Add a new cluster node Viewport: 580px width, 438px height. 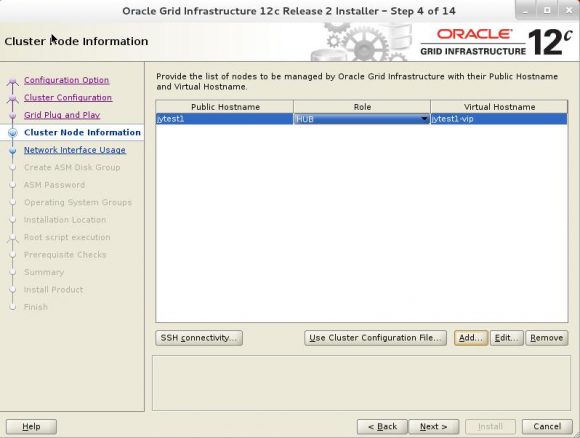click(x=471, y=338)
